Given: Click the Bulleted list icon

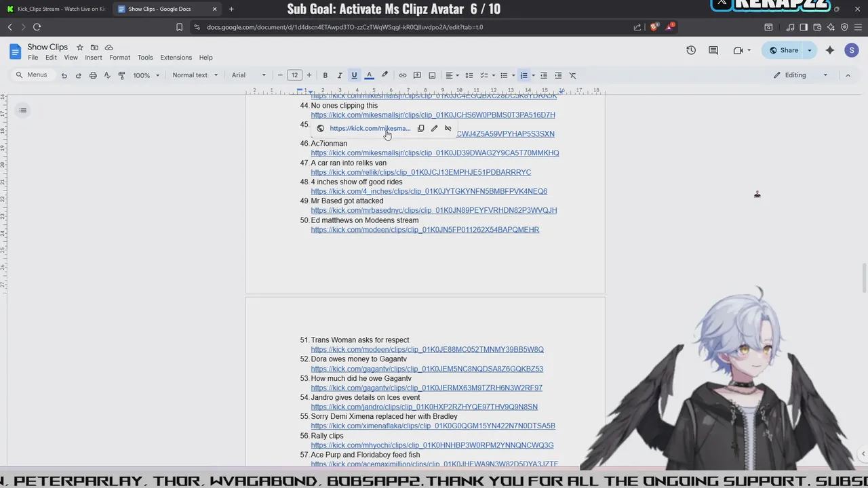Looking at the screenshot, I should (504, 75).
